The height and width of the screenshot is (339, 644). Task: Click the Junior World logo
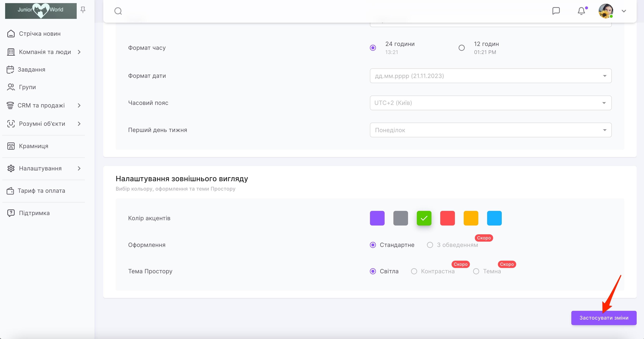pyautogui.click(x=41, y=11)
